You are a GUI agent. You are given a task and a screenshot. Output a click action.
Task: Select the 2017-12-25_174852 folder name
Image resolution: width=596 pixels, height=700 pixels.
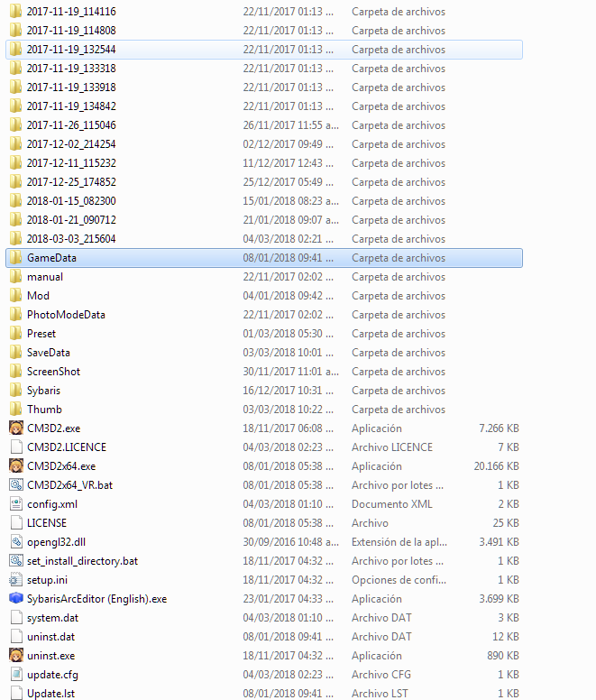point(71,182)
